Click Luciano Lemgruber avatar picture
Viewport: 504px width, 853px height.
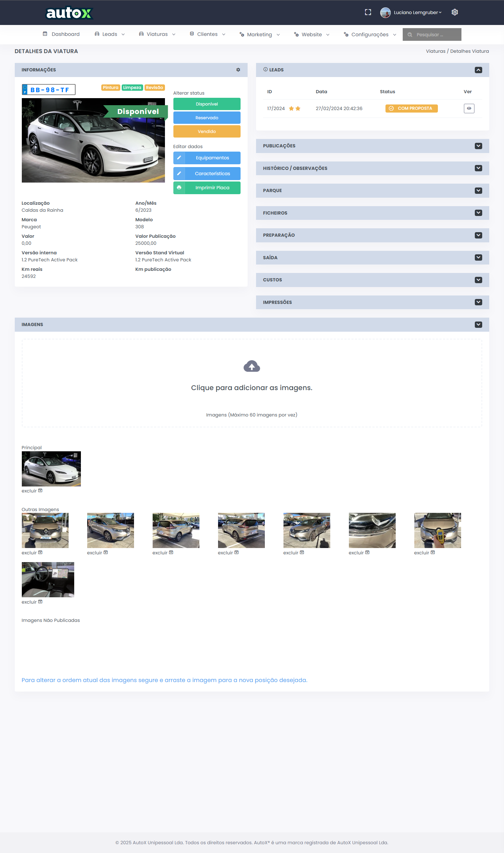[385, 13]
